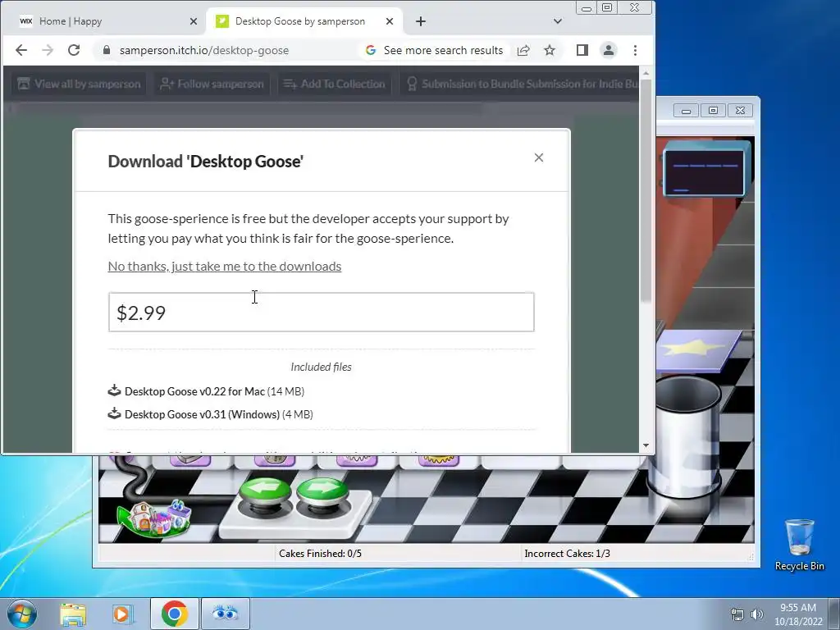Click the volume speaker tray icon
Viewport: 840px width, 630px height.
point(757,615)
